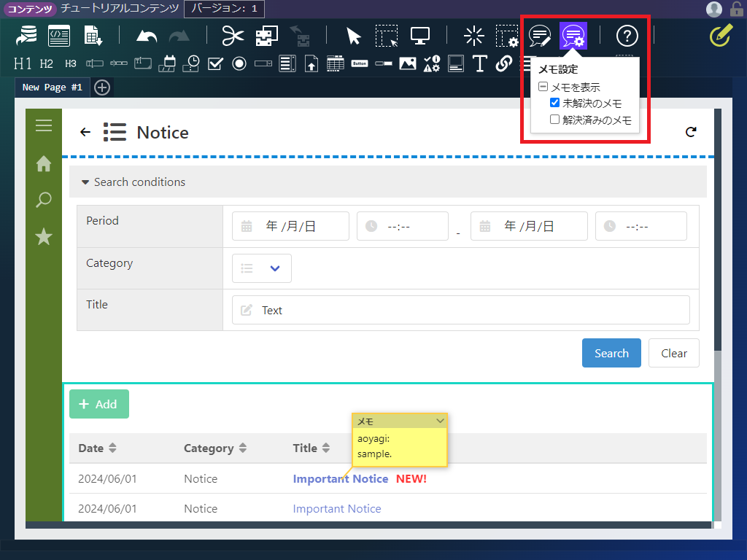Go to home in green sidebar
The width and height of the screenshot is (747, 560).
[x=43, y=164]
